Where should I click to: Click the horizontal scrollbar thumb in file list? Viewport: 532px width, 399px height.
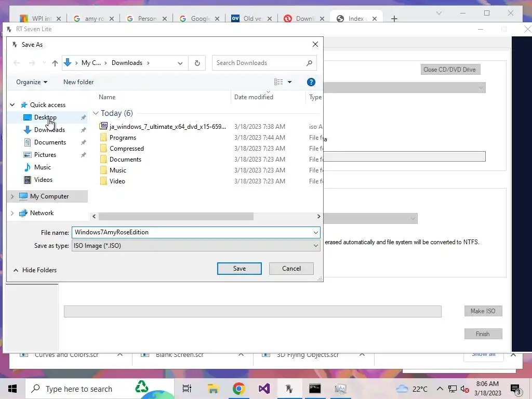[x=176, y=217]
